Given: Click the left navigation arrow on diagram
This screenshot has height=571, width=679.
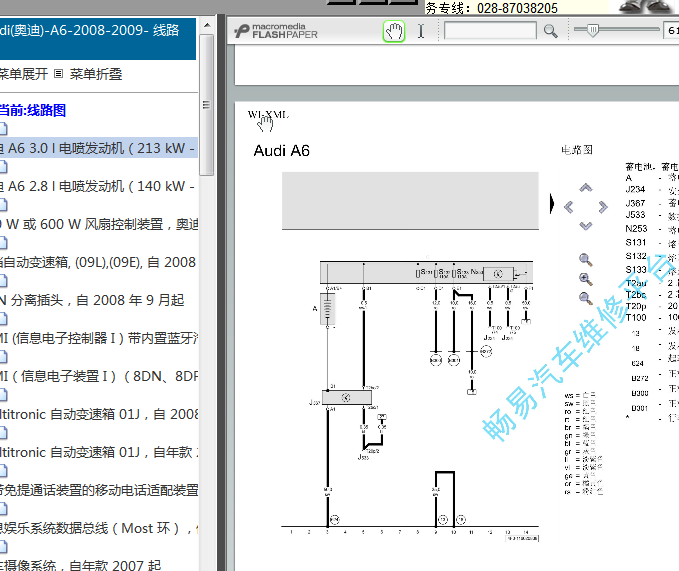Looking at the screenshot, I should pos(569,207).
